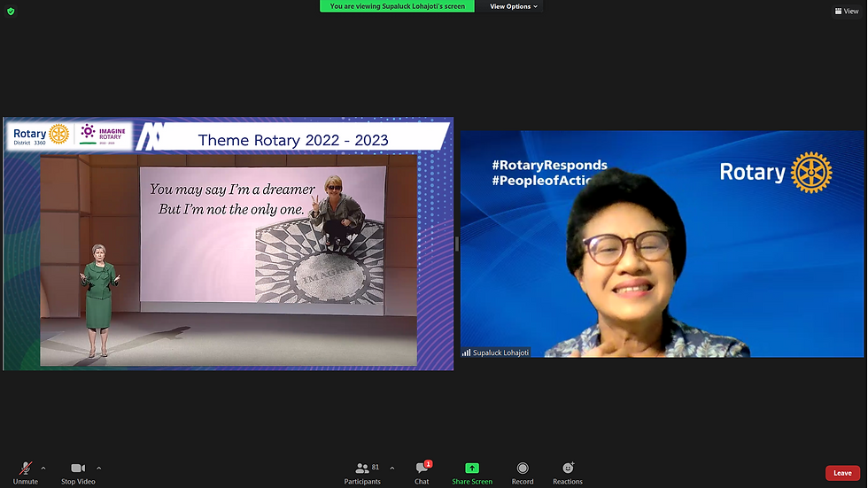Open the Participants panel
Image resolution: width=868 pixels, height=488 pixels.
point(362,473)
